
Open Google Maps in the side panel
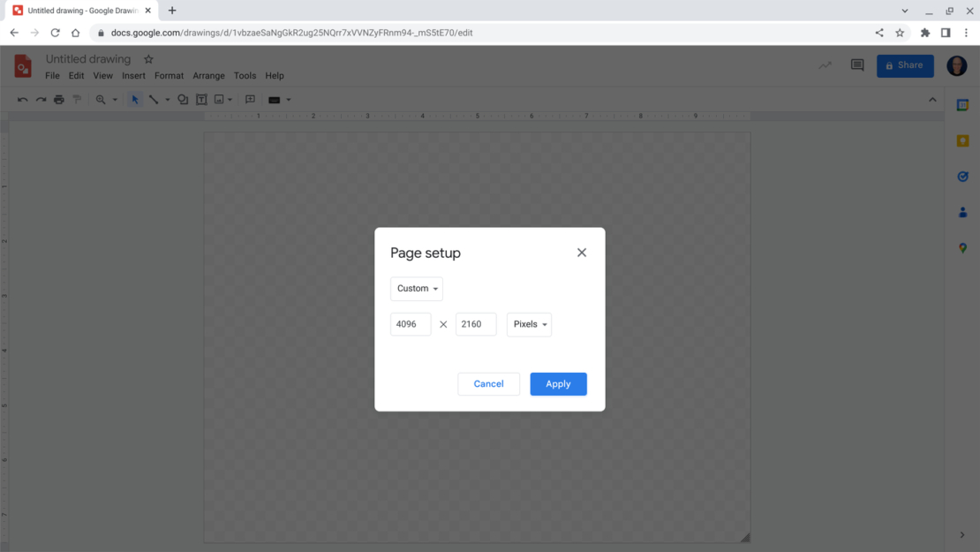962,248
